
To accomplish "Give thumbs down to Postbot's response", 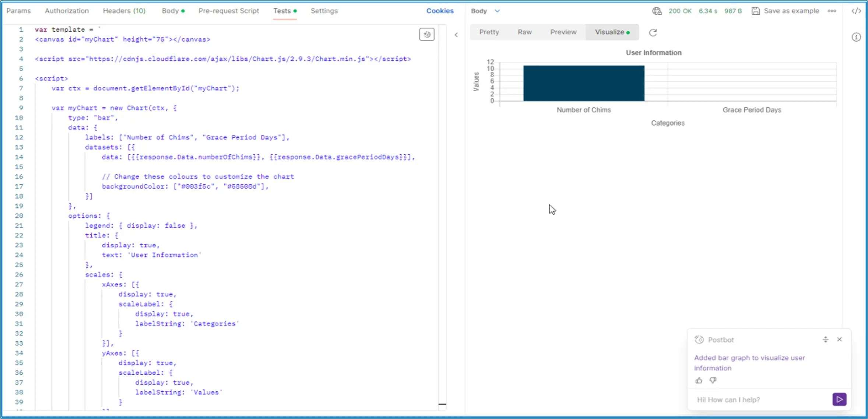I will tap(713, 380).
